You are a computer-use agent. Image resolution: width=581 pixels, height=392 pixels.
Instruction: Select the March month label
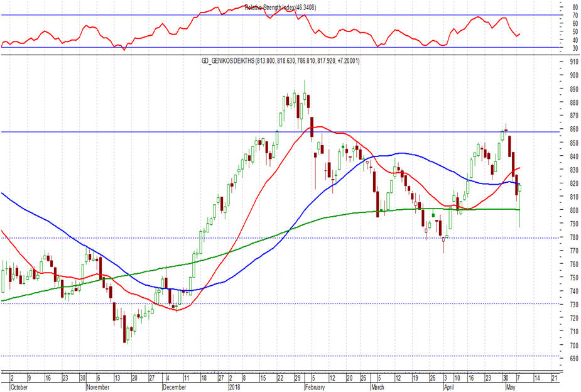click(377, 387)
